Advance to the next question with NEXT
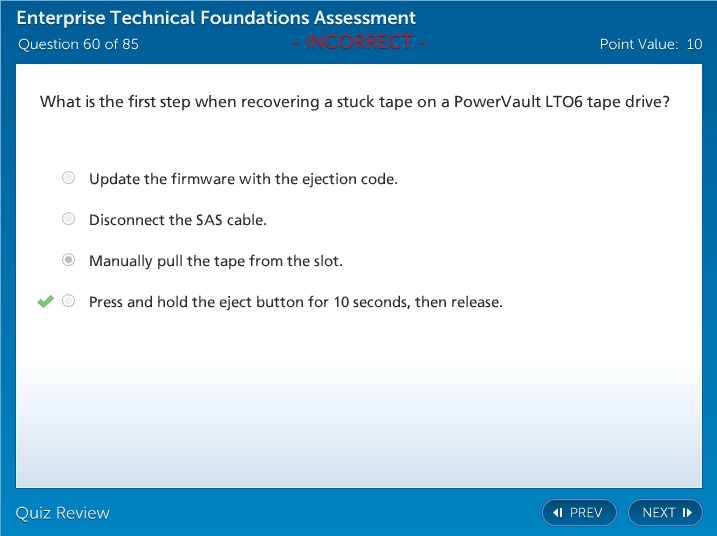This screenshot has height=536, width=717. click(665, 513)
